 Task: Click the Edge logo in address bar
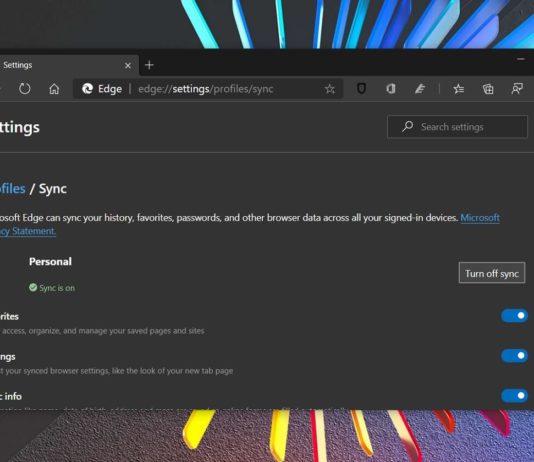pyautogui.click(x=88, y=89)
